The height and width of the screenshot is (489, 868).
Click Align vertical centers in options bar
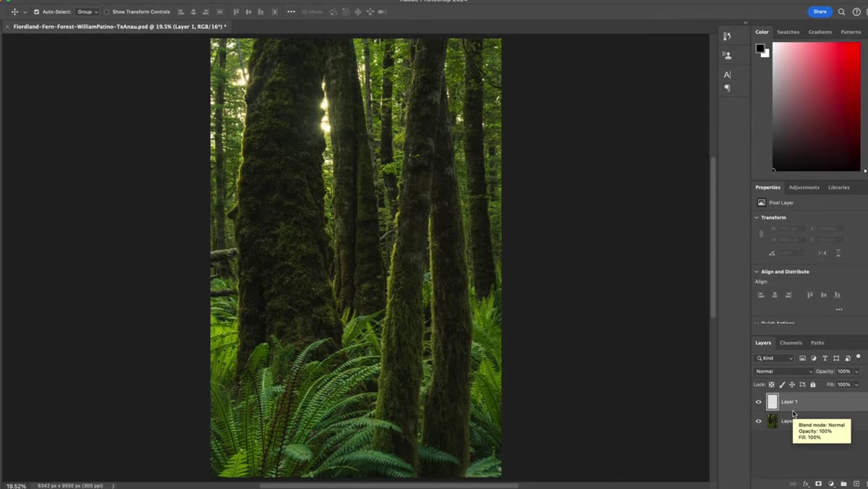(x=249, y=12)
